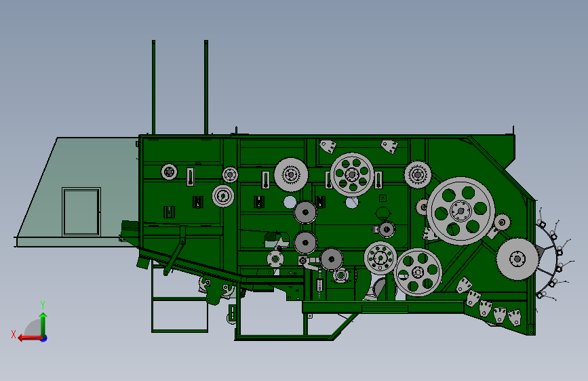Click the green Y axis arrow of triad

[x=43, y=324]
